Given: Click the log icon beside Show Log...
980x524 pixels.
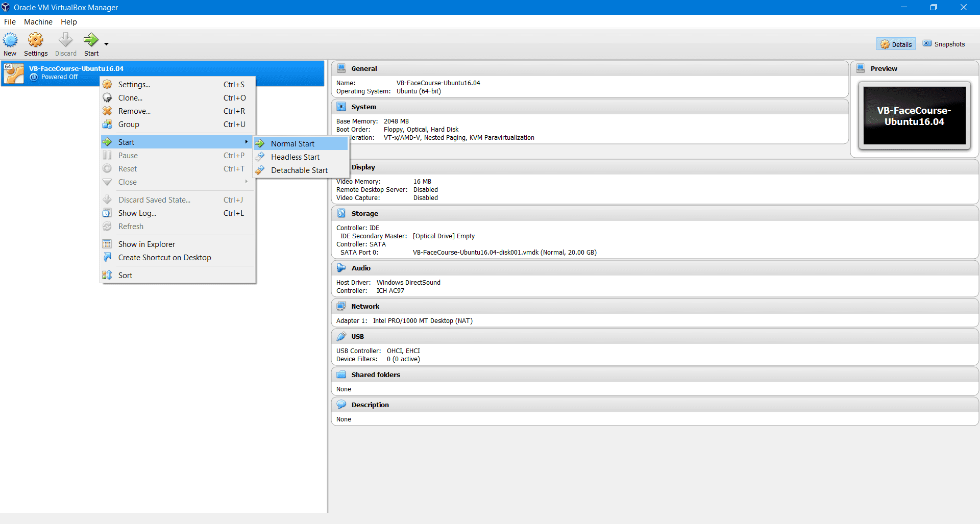Looking at the screenshot, I should pyautogui.click(x=107, y=213).
